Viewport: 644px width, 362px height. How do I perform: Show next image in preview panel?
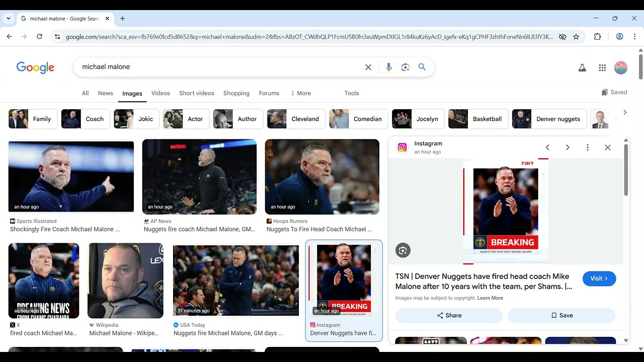568,147
